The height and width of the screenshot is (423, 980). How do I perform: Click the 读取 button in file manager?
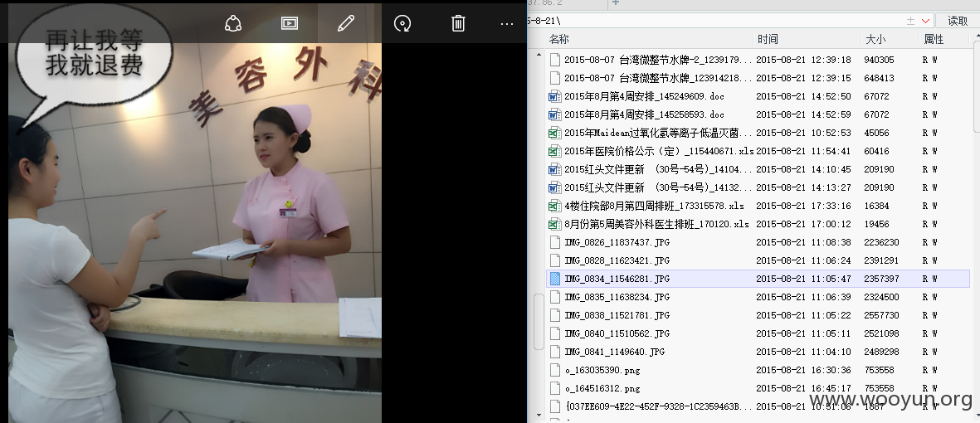point(958,21)
